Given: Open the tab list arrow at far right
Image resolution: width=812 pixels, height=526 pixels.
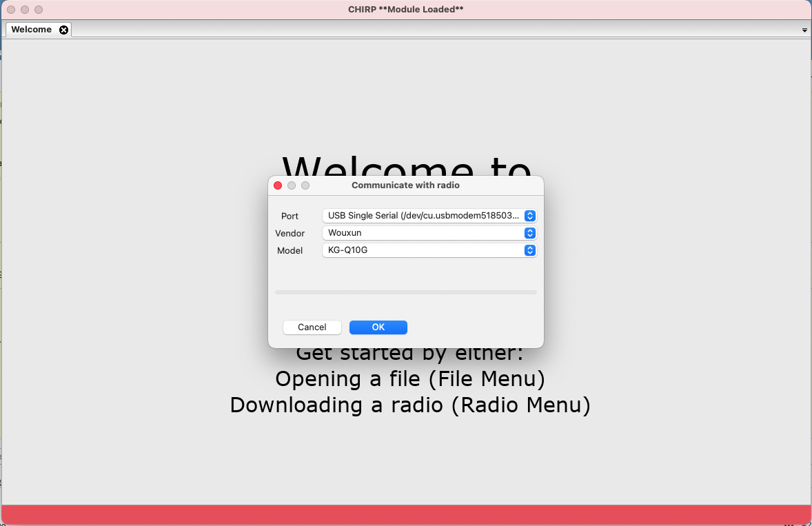Looking at the screenshot, I should [804, 30].
